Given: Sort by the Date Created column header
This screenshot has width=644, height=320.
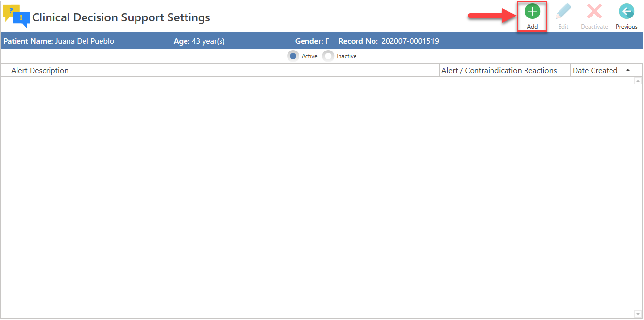Looking at the screenshot, I should click(602, 70).
